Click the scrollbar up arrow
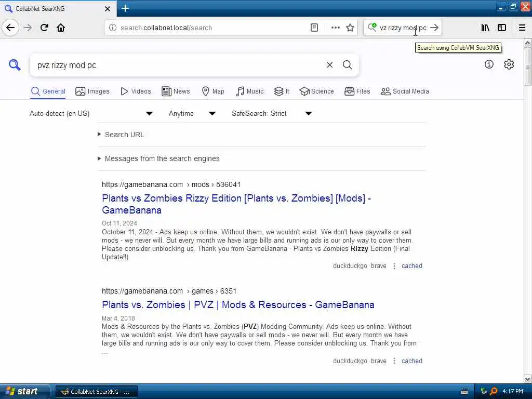532x399 pixels. (x=527, y=43)
